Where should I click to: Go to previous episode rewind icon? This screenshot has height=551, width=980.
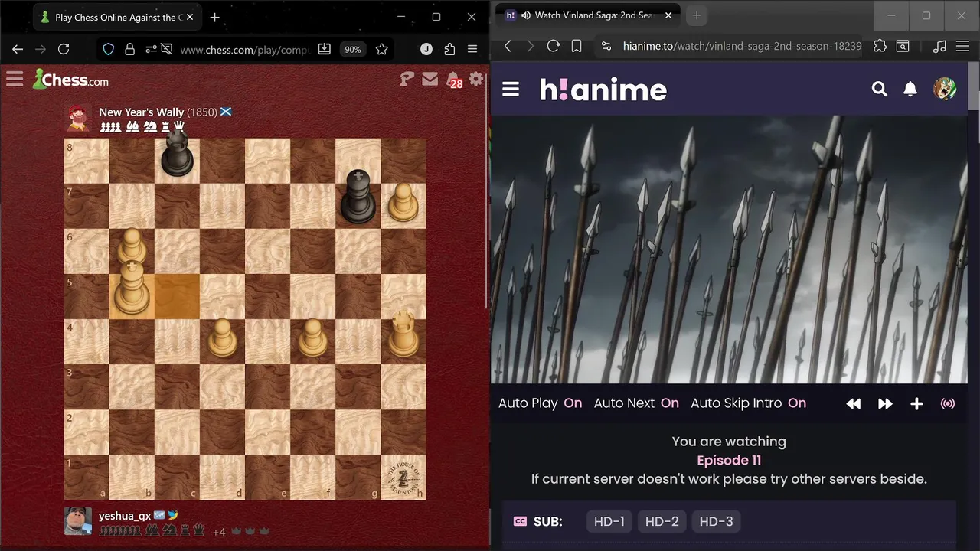point(854,404)
